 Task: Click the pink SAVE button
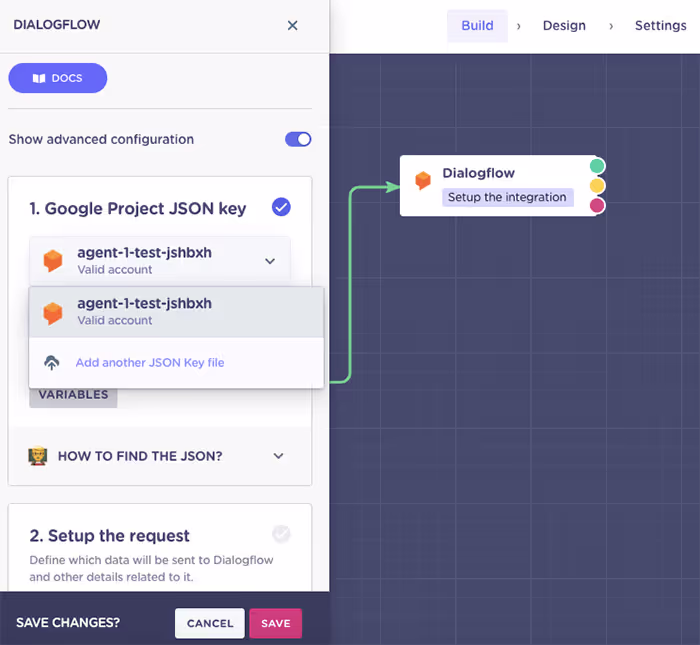click(x=275, y=623)
